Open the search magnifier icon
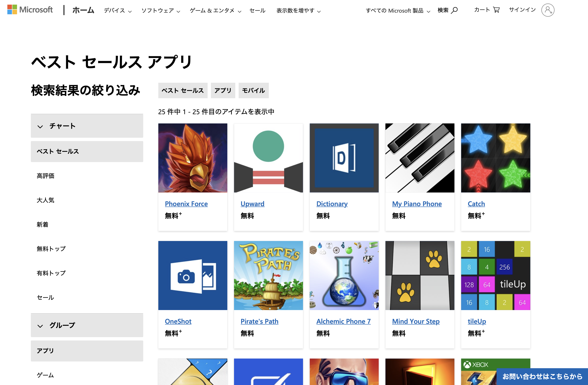The height and width of the screenshot is (385, 588). (x=454, y=10)
